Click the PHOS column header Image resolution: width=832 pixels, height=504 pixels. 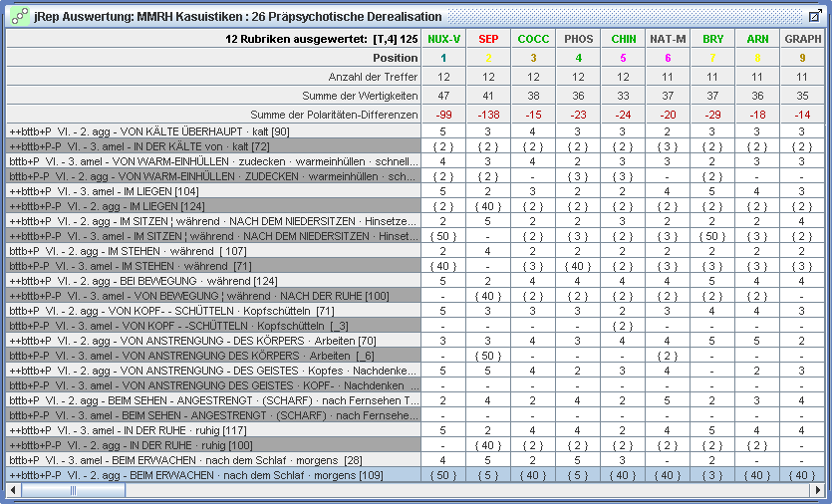click(578, 39)
